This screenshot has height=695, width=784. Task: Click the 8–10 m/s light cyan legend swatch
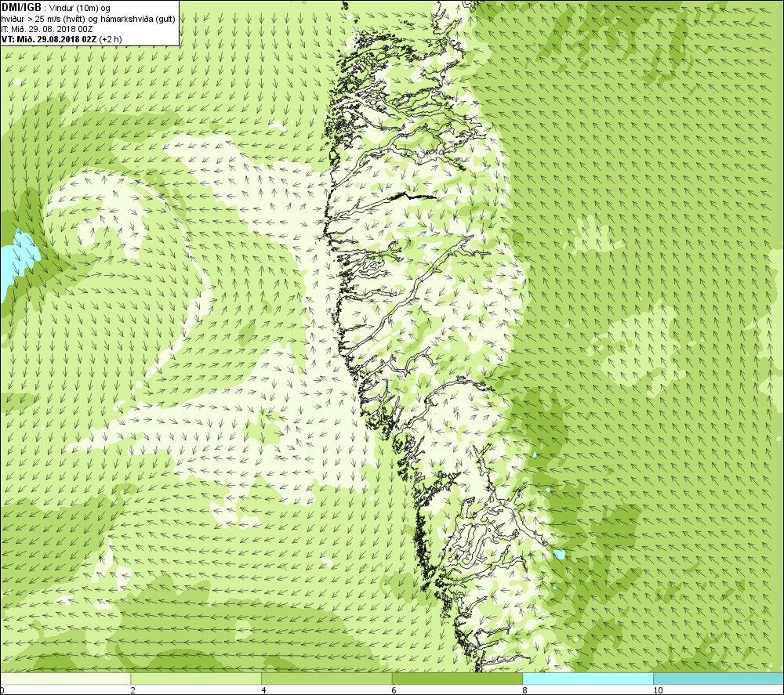point(588,679)
